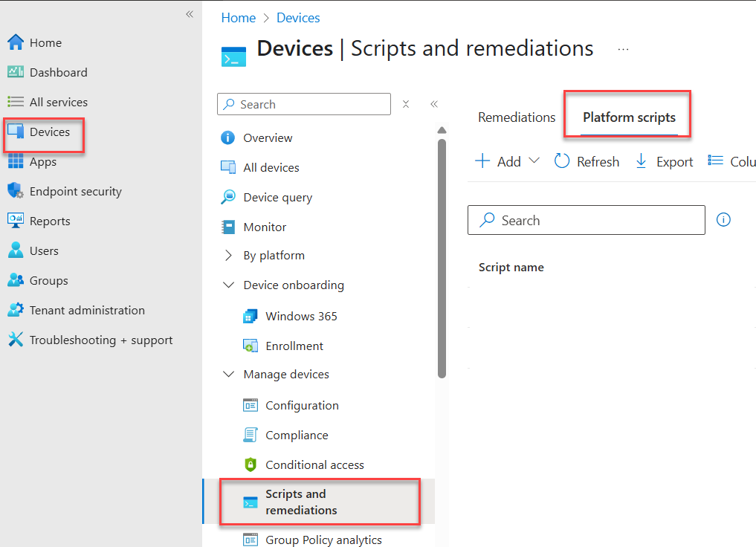756x547 pixels.
Task: Click the info icon beside script search
Action: click(723, 220)
